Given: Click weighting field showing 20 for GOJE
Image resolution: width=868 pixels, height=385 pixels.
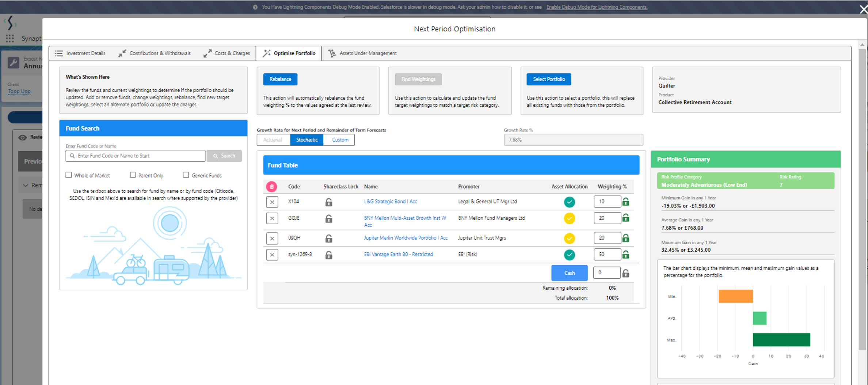Looking at the screenshot, I should [x=607, y=218].
